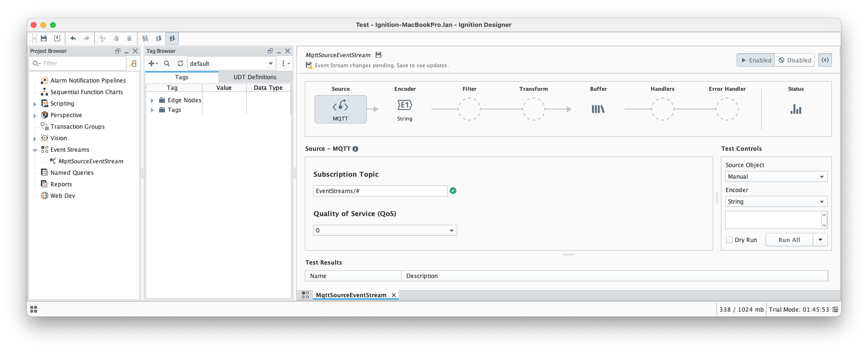This screenshot has height=352, width=868.
Task: Open the Tag Browser three-dot options menu
Action: pyautogui.click(x=285, y=63)
